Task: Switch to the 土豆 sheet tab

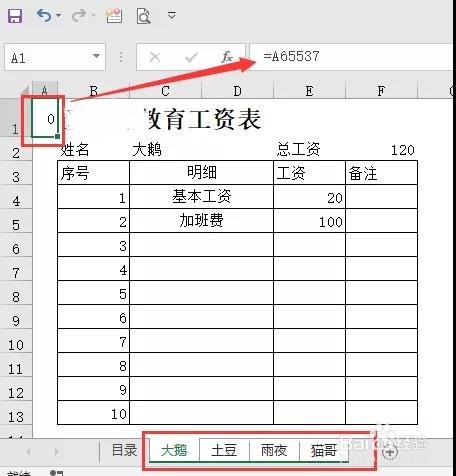Action: point(224,450)
